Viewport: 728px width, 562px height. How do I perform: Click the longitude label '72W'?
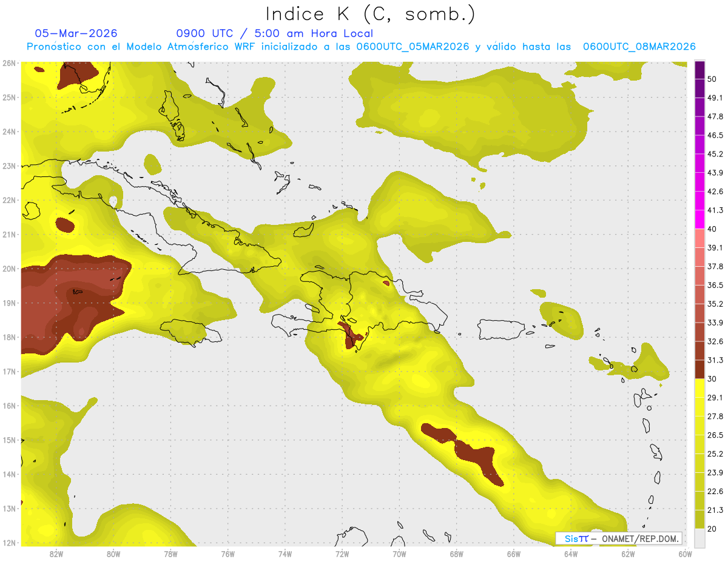coord(342,554)
